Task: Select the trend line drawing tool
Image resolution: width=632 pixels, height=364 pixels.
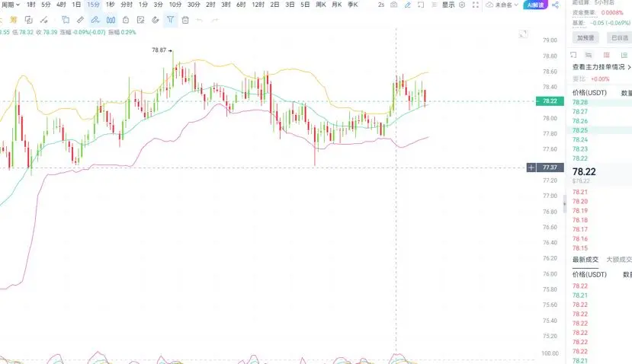Action: click(x=44, y=20)
